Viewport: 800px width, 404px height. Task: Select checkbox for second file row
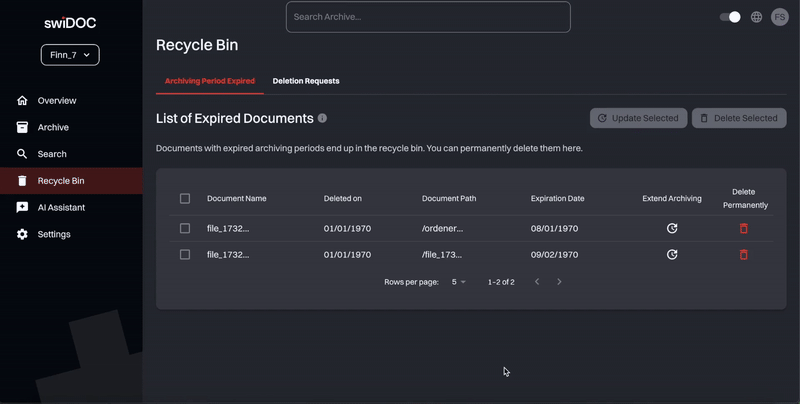185,255
